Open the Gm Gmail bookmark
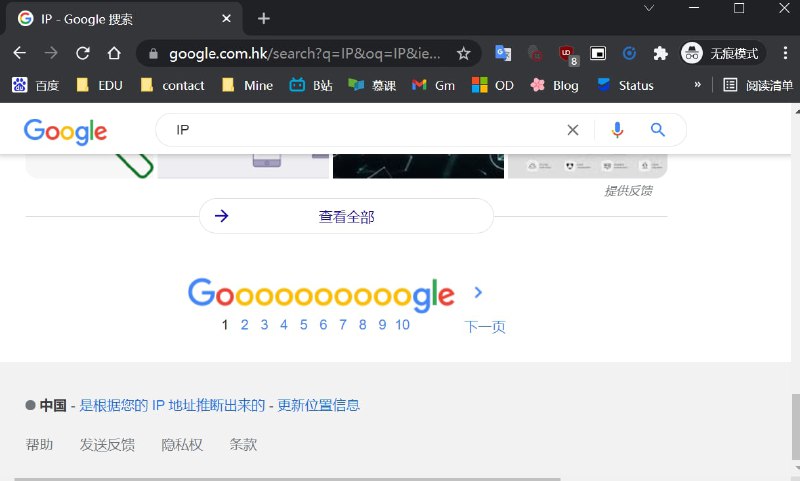The image size is (800, 481). click(433, 85)
